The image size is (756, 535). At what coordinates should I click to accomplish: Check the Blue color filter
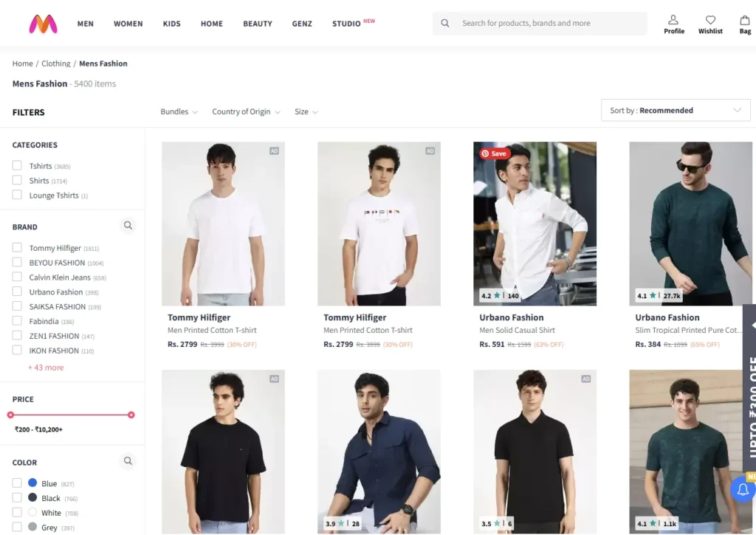click(x=17, y=483)
